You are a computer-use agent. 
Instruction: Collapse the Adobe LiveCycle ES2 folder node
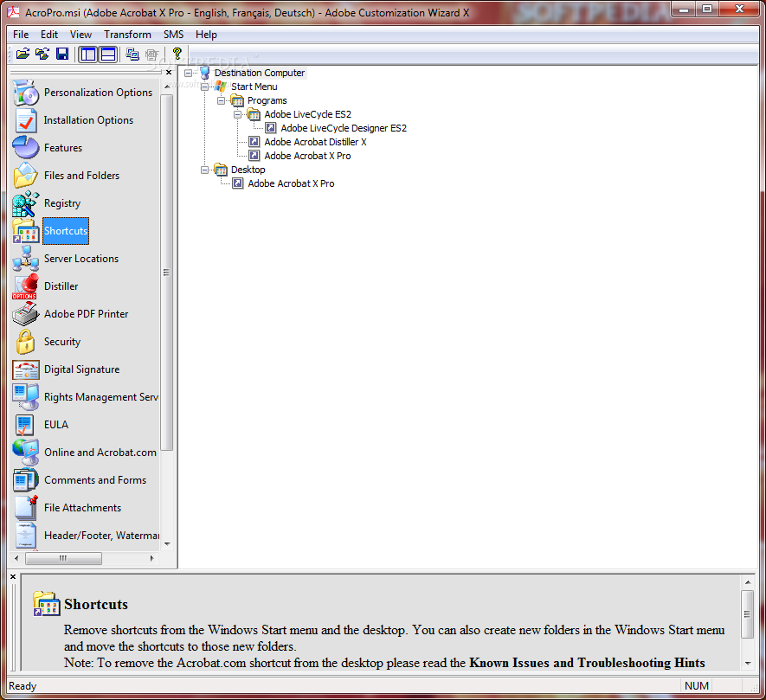tap(237, 115)
